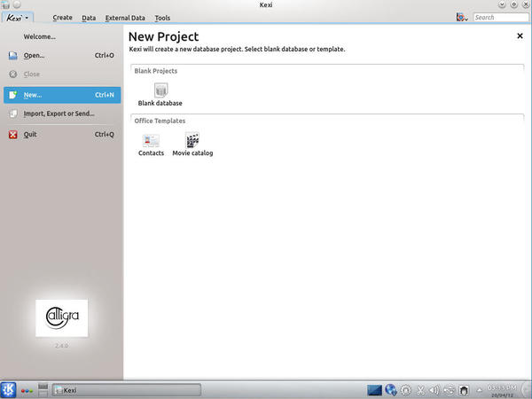This screenshot has width=532, height=399.
Task: Select the New... menu entry
Action: pos(62,95)
